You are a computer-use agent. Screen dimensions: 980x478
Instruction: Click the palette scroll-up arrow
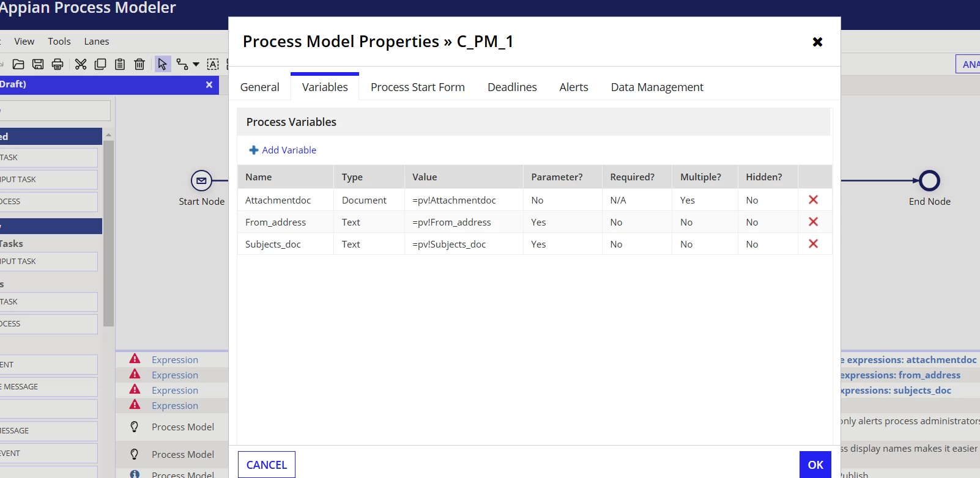point(108,134)
